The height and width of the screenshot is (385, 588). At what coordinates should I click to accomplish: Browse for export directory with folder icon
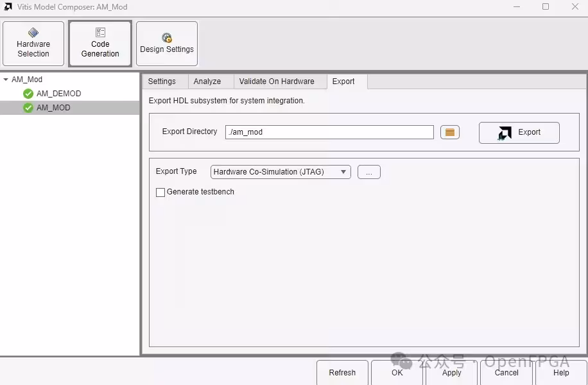click(449, 132)
